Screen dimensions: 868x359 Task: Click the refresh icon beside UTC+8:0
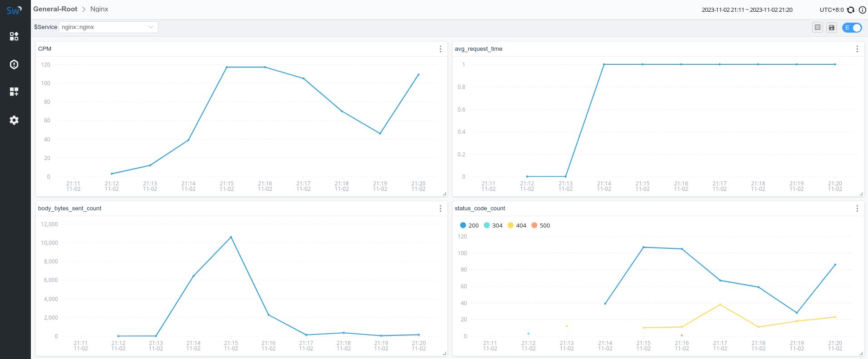(x=851, y=10)
